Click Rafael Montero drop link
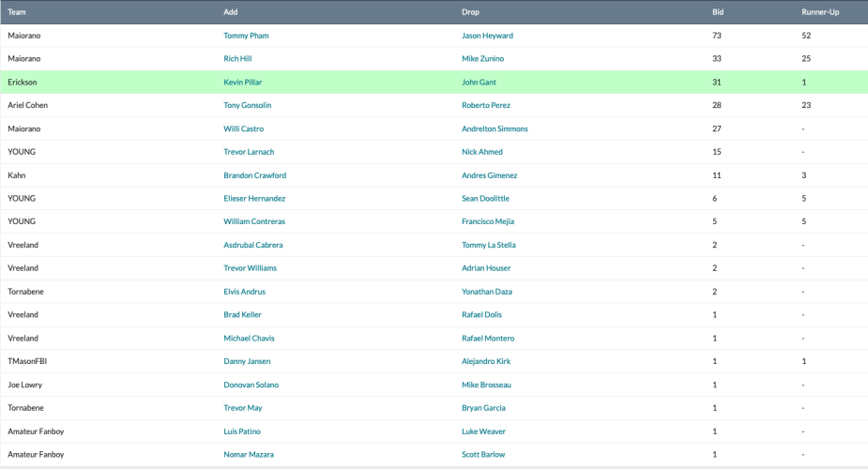Viewport: 868px width, 469px height. [x=488, y=338]
